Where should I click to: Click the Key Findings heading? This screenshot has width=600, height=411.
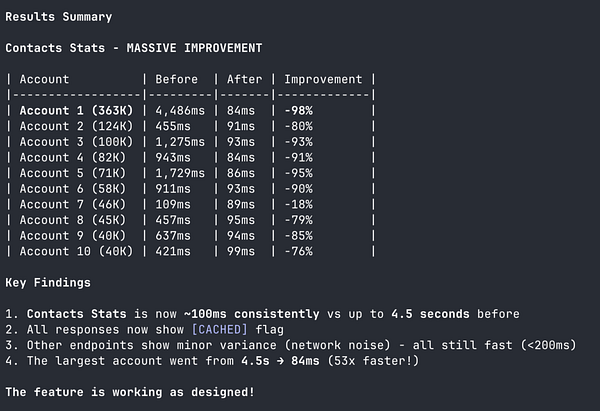pyautogui.click(x=46, y=283)
